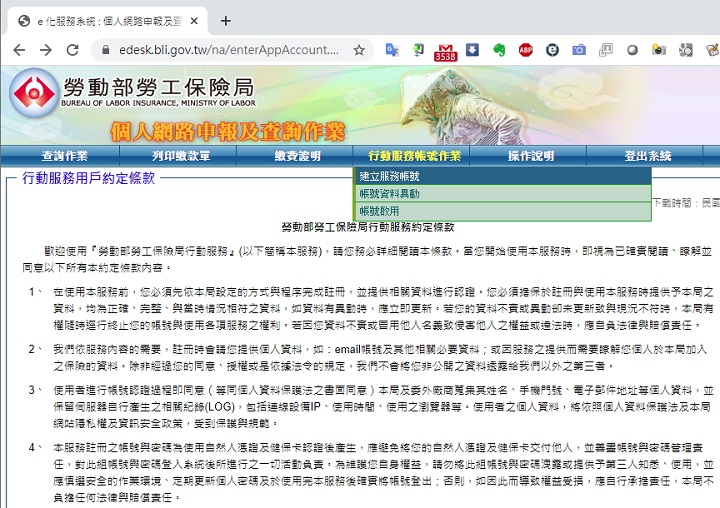
Task: Open the 行動服務帳號作業 menu
Action: (x=414, y=156)
